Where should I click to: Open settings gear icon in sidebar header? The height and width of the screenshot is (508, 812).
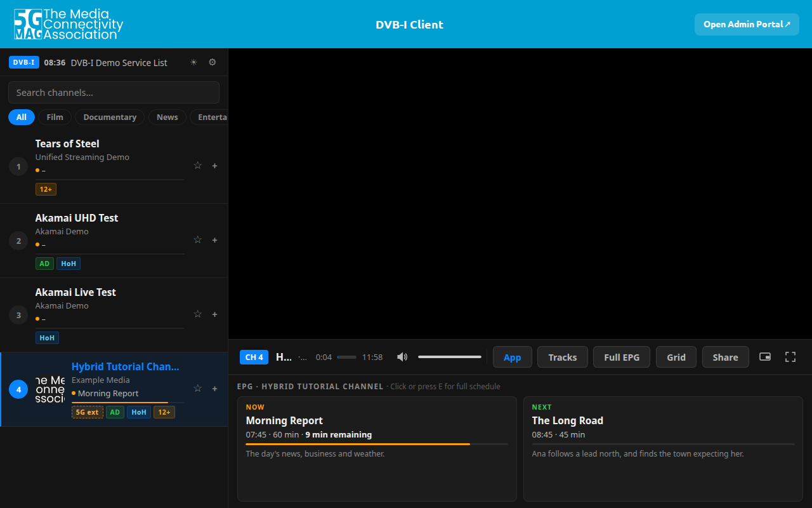[213, 62]
